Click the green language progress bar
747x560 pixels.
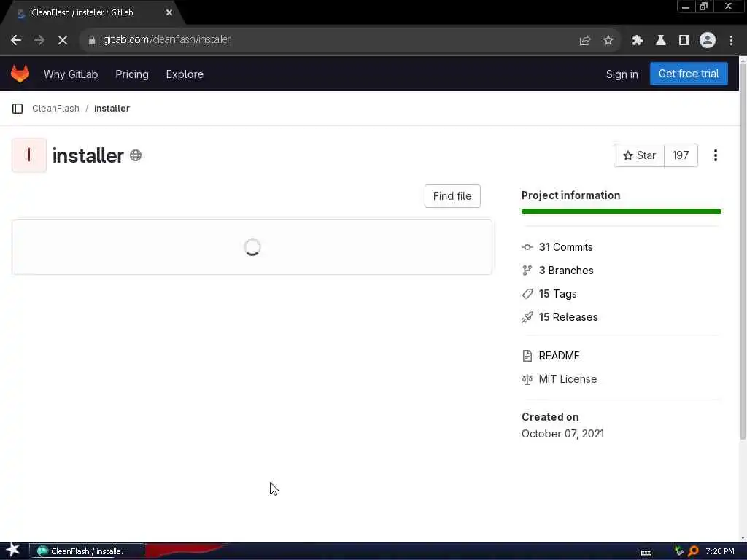coord(622,211)
